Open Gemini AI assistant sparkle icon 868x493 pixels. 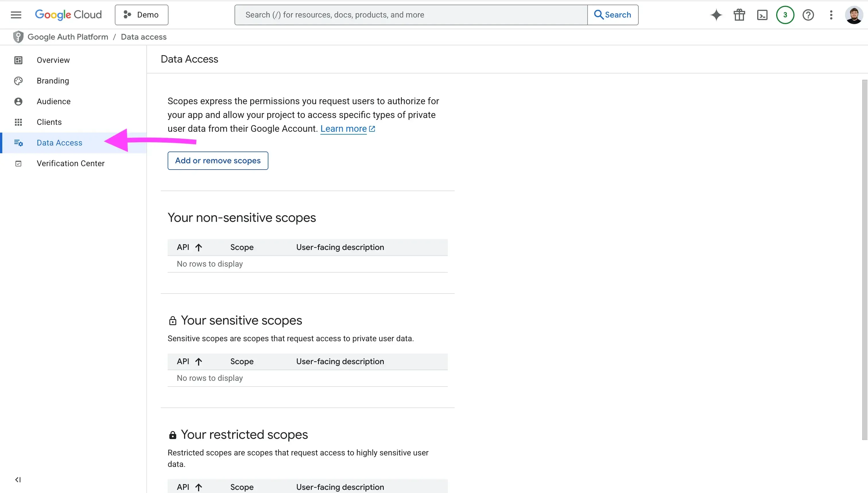716,15
